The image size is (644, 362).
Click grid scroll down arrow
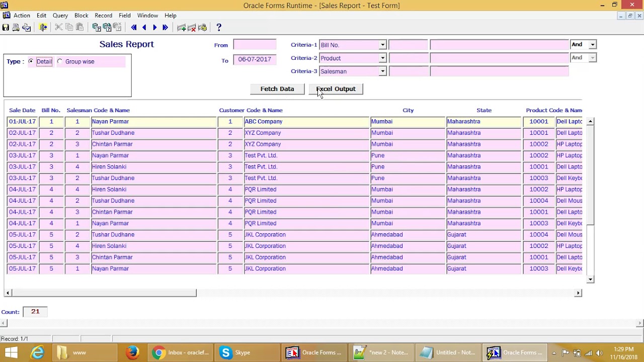(x=590, y=280)
